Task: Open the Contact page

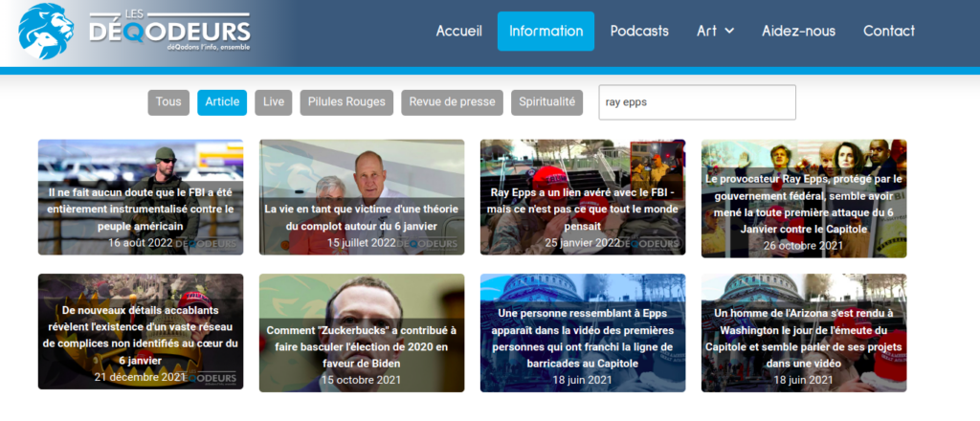Action: click(889, 32)
